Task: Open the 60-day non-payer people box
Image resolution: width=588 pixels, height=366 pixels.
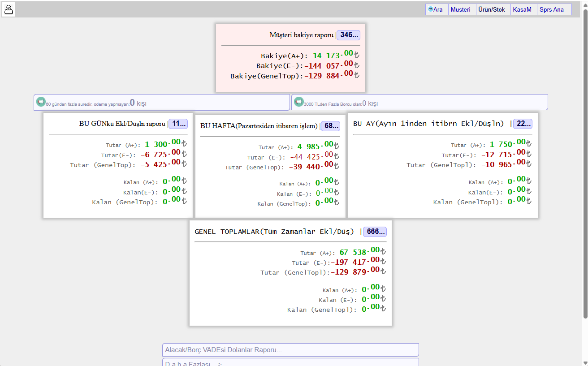Action: [162, 102]
